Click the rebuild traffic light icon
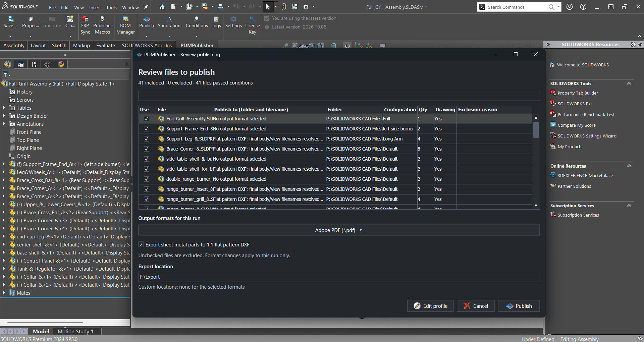 tap(284, 7)
